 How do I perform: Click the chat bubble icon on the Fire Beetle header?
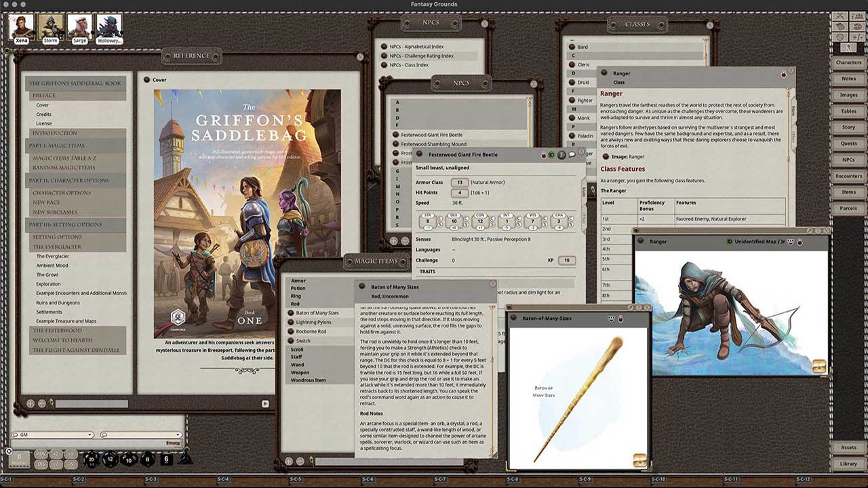pyautogui.click(x=571, y=155)
